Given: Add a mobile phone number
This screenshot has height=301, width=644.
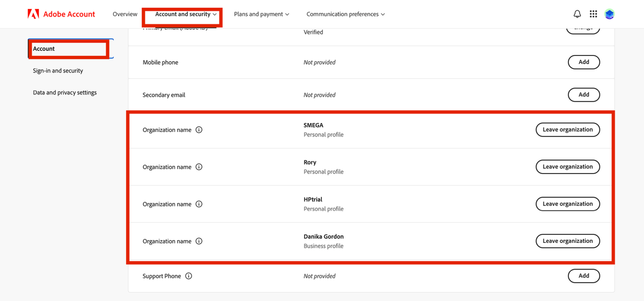Looking at the screenshot, I should (x=584, y=62).
